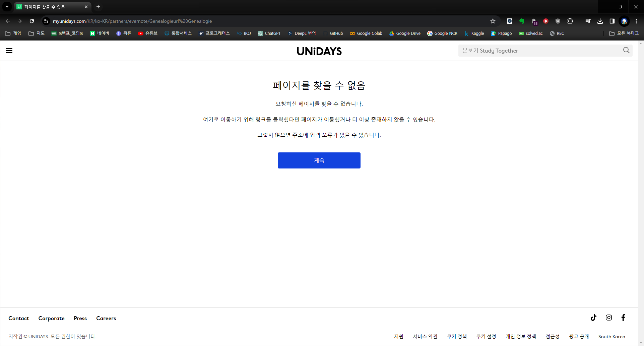Open the Contact footer link
644x346 pixels.
(19, 318)
